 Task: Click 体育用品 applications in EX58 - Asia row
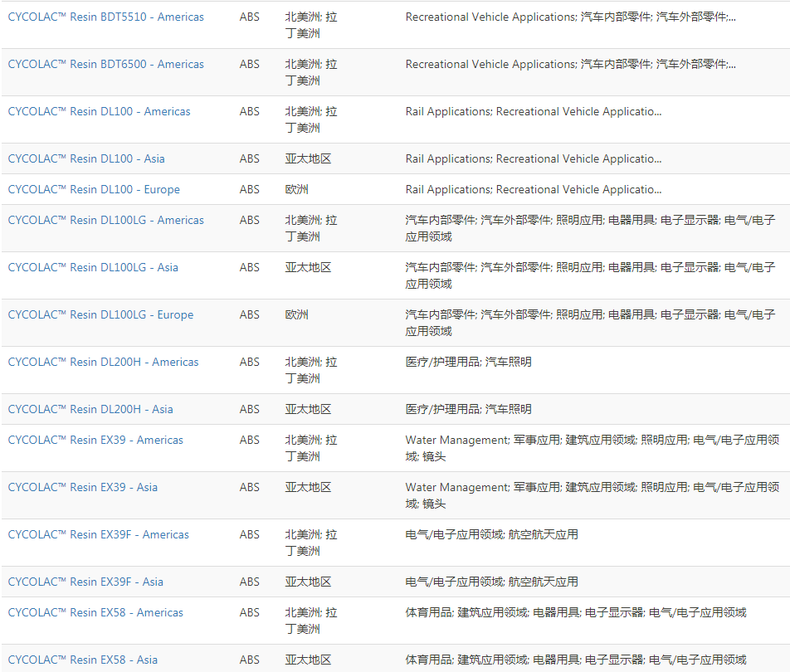point(576,660)
